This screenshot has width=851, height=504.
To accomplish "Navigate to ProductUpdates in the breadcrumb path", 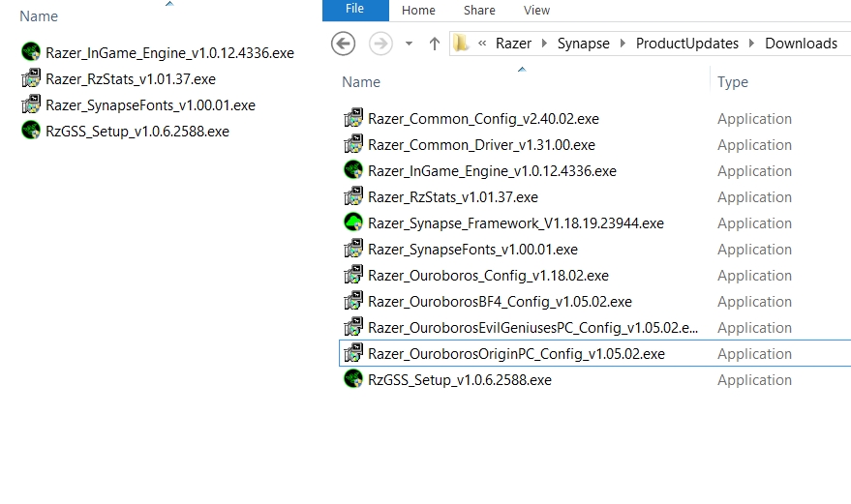I will [x=687, y=44].
